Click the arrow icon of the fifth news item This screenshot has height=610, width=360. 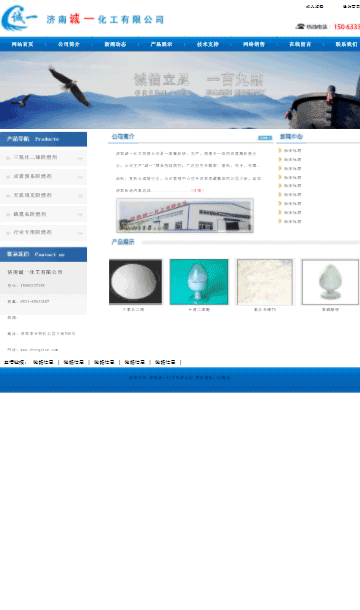click(x=280, y=186)
